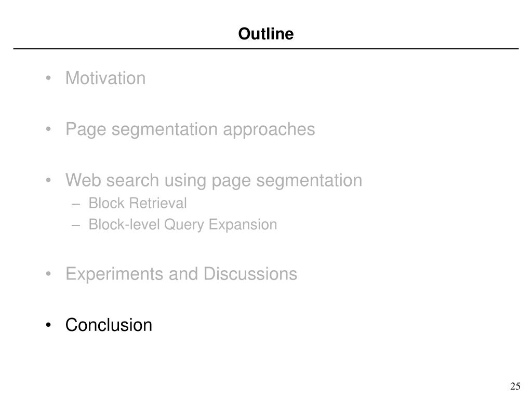
Task: Click bullet before Web search item
Action: 48,180
